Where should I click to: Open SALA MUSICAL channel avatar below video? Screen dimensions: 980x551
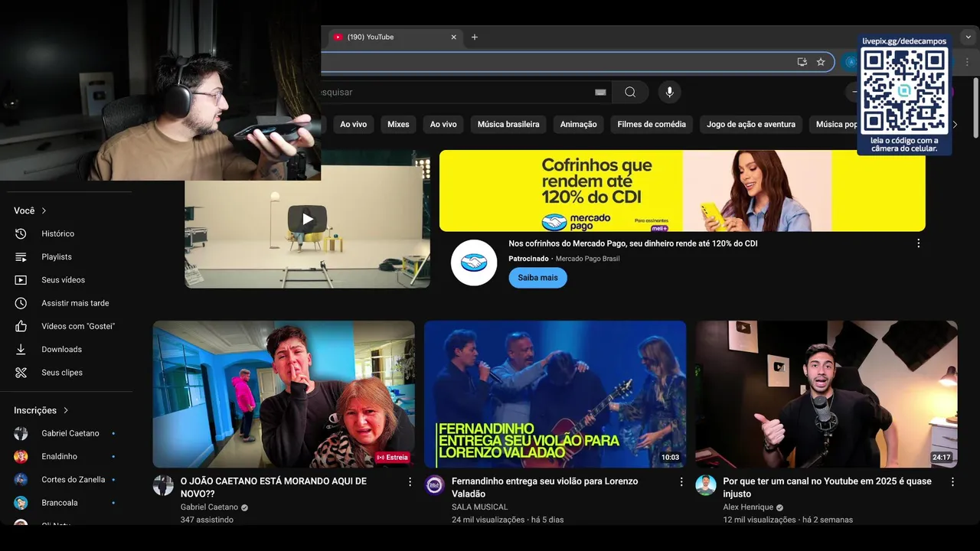(x=435, y=485)
